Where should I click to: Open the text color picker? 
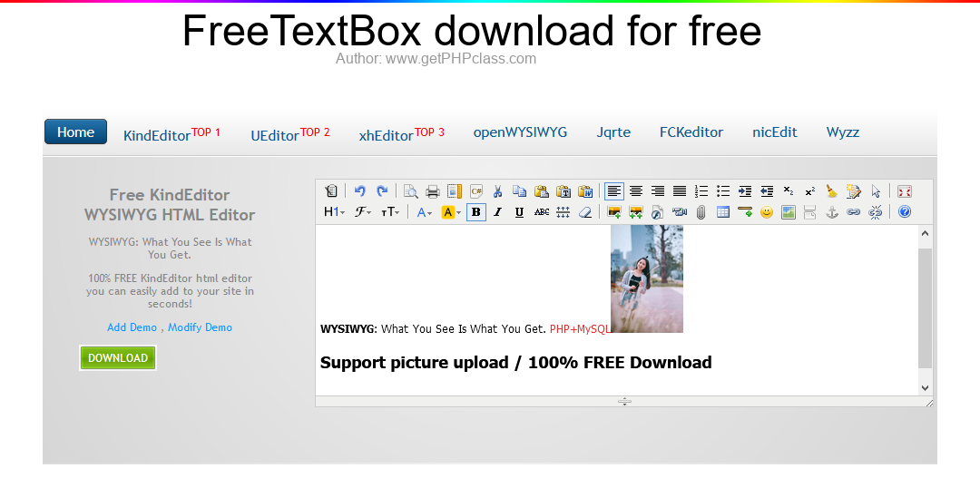425,212
